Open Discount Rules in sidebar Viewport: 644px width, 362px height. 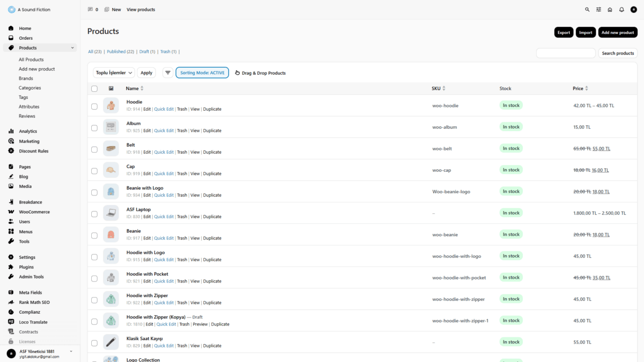(x=33, y=151)
